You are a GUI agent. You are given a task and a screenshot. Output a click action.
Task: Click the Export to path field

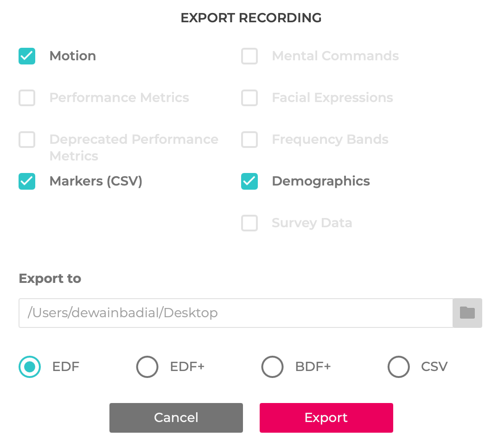(x=236, y=313)
